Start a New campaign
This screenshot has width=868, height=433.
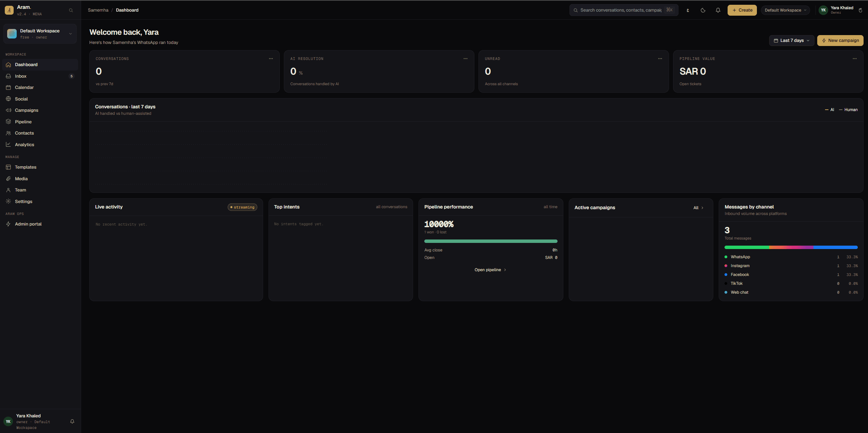click(840, 41)
